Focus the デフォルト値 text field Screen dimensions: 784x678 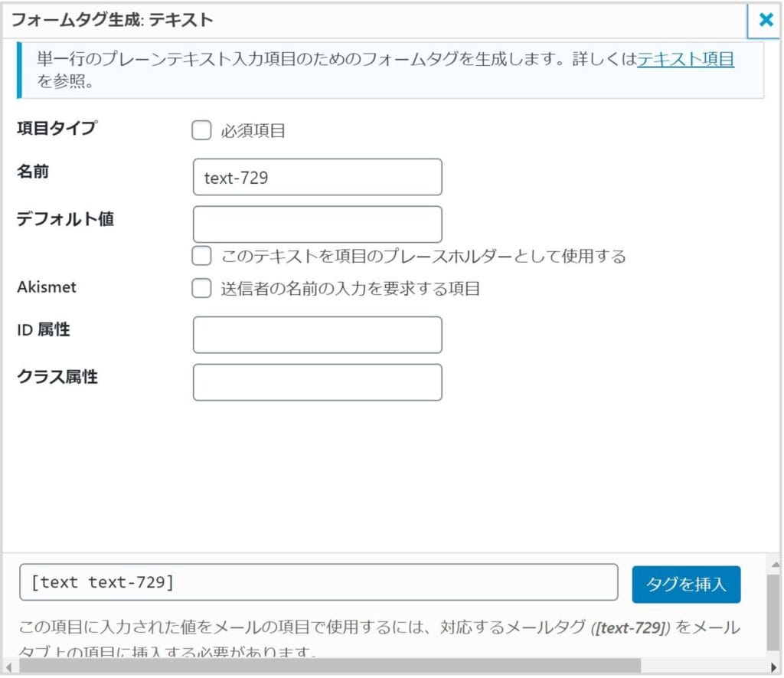318,224
